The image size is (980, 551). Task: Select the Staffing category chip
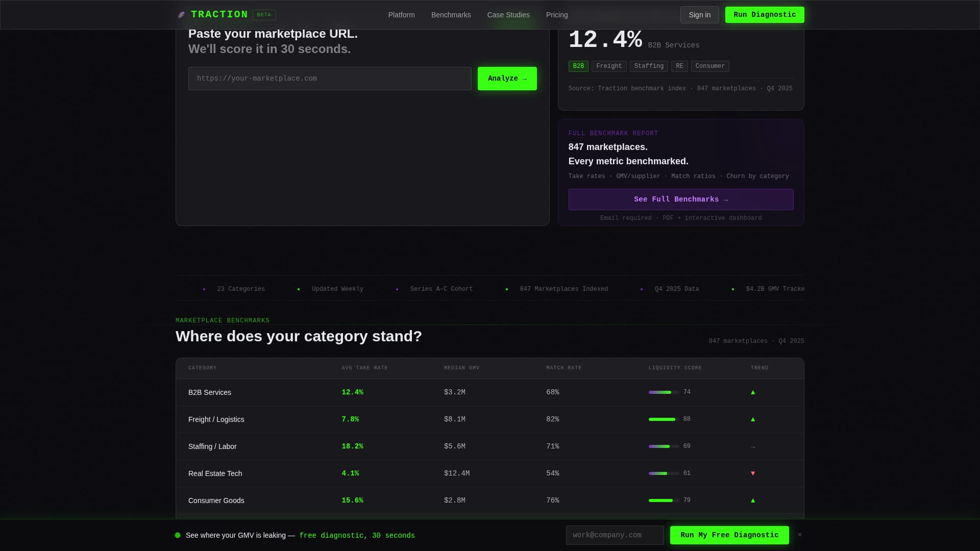pos(649,66)
